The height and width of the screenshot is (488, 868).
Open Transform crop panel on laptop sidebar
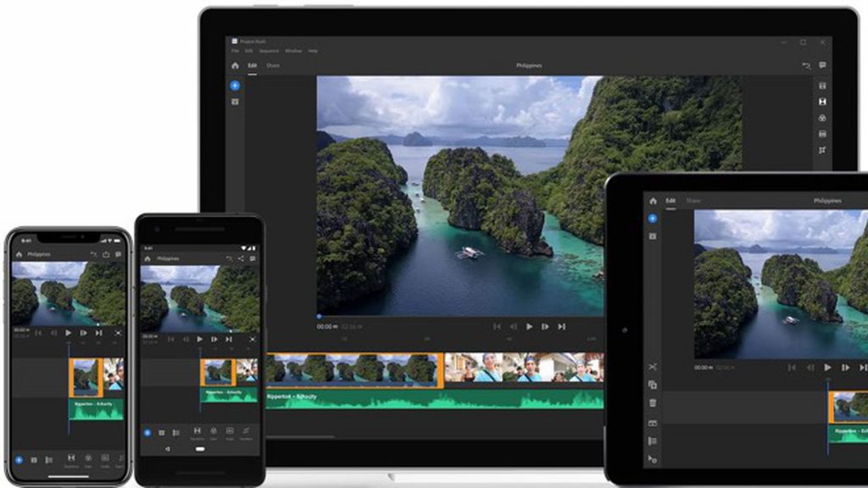(822, 150)
